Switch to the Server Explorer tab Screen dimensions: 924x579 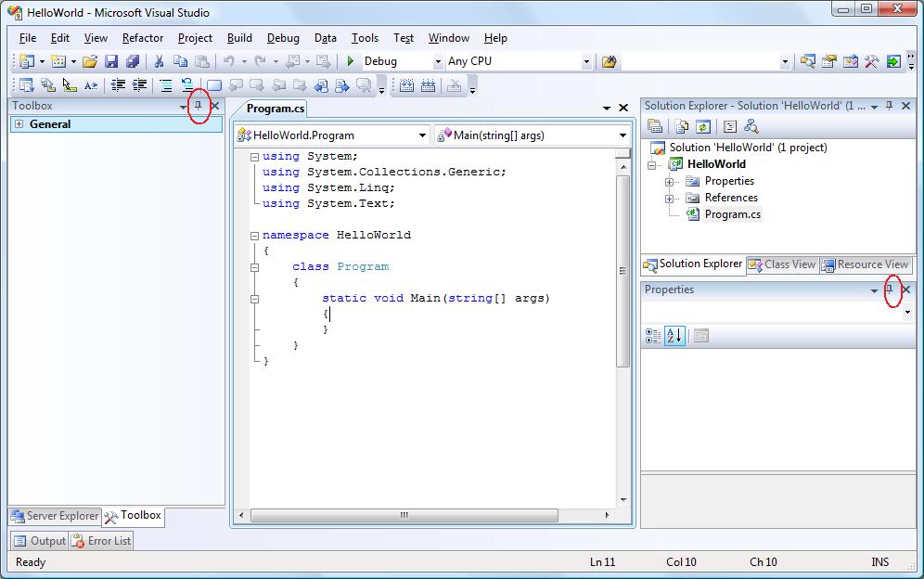[55, 516]
